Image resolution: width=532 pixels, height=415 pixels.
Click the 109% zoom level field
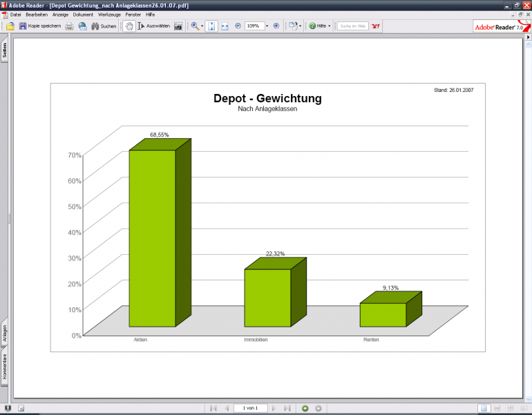pos(254,26)
